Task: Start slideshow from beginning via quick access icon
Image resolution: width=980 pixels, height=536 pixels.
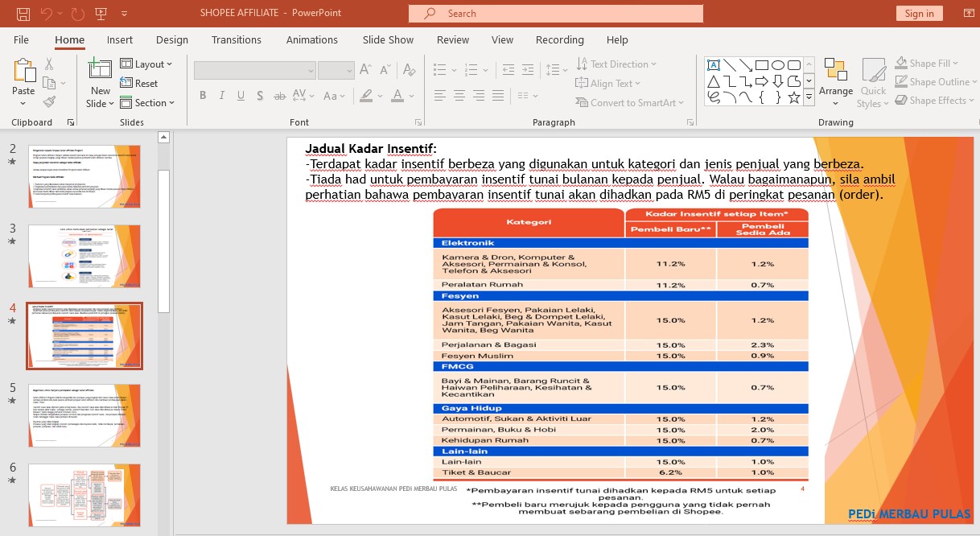Action: (101, 14)
